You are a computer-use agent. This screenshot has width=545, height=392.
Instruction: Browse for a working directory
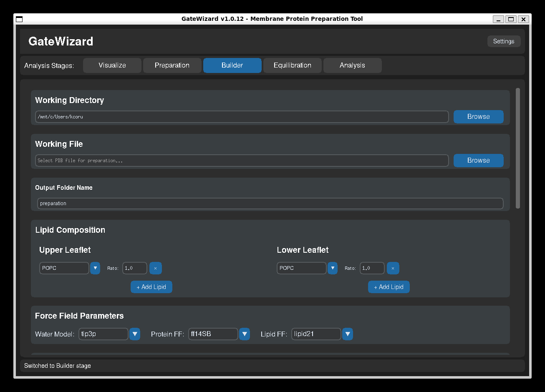point(478,117)
